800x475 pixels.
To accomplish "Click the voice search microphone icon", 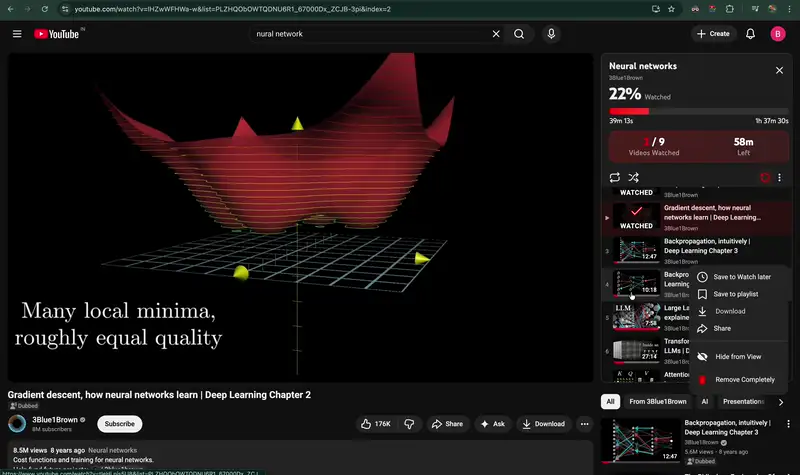I will coord(551,34).
